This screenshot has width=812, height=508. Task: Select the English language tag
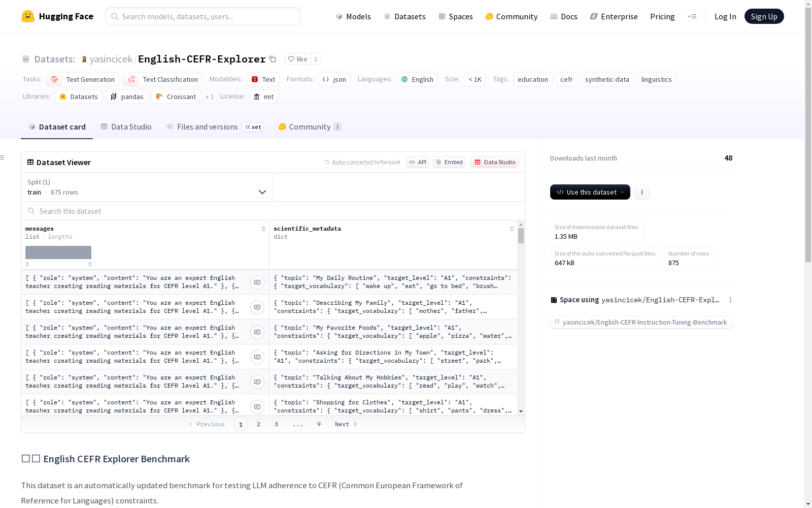coord(417,79)
